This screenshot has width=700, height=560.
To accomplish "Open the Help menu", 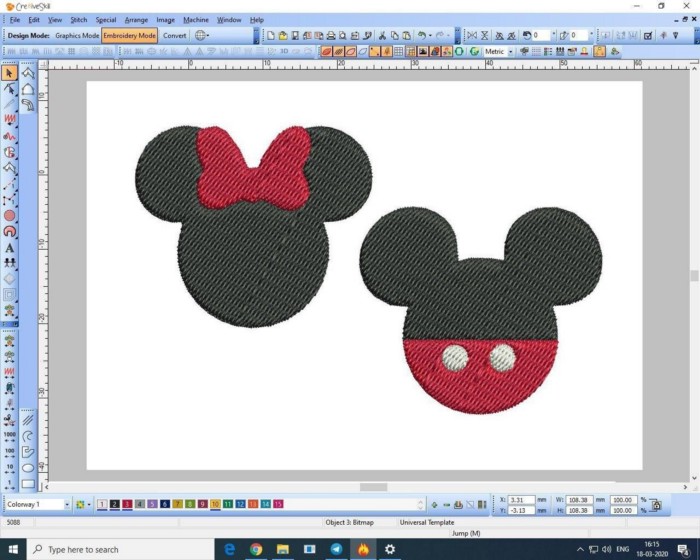I will click(256, 20).
